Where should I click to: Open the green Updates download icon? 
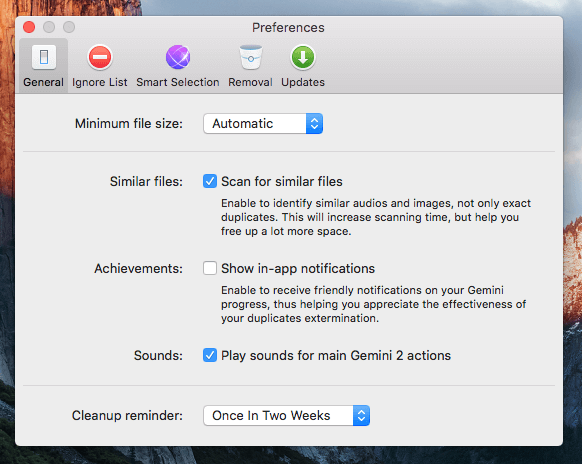[x=303, y=57]
